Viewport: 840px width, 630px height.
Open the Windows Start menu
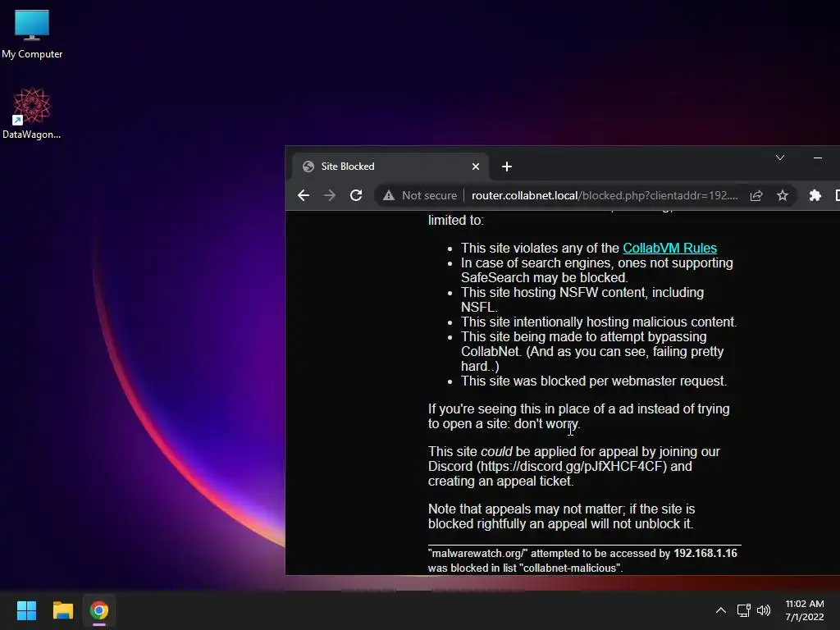(x=26, y=610)
